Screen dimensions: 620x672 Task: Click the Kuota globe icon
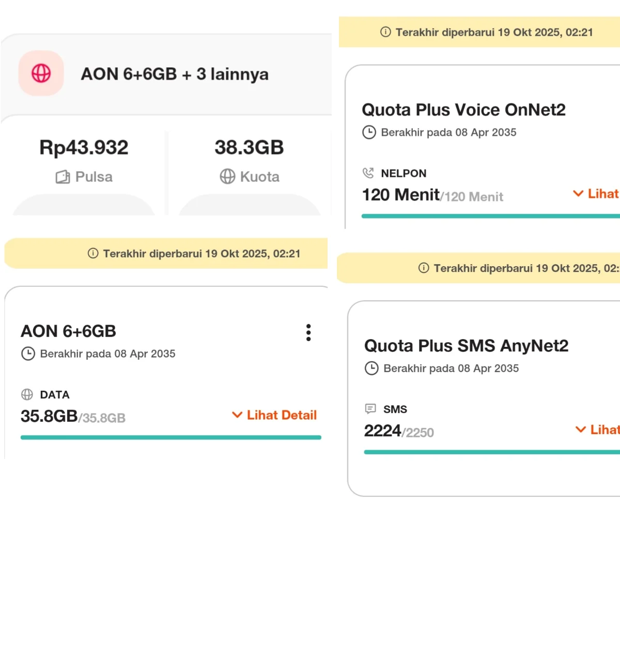pos(227,177)
